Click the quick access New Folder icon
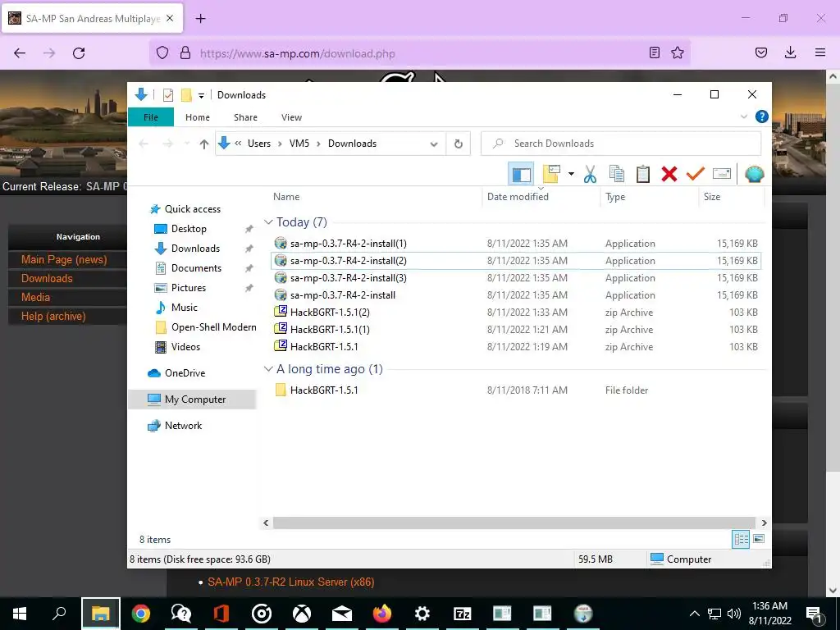Viewport: 840px width, 630px height. [x=186, y=95]
